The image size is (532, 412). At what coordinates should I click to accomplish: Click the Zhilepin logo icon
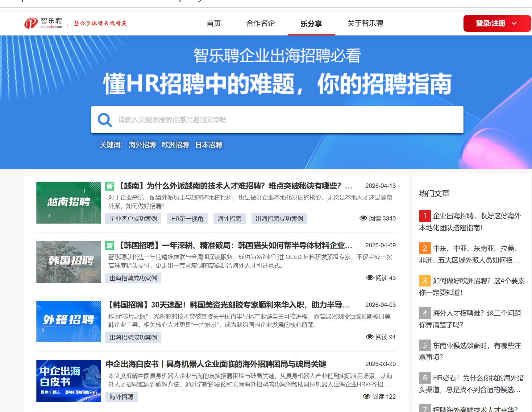tap(31, 23)
